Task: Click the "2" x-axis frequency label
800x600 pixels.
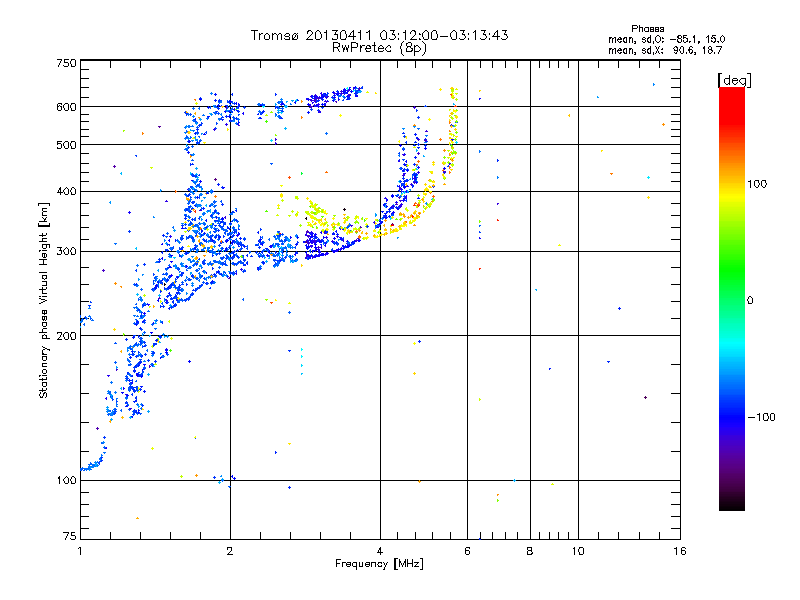Action: 230,551
